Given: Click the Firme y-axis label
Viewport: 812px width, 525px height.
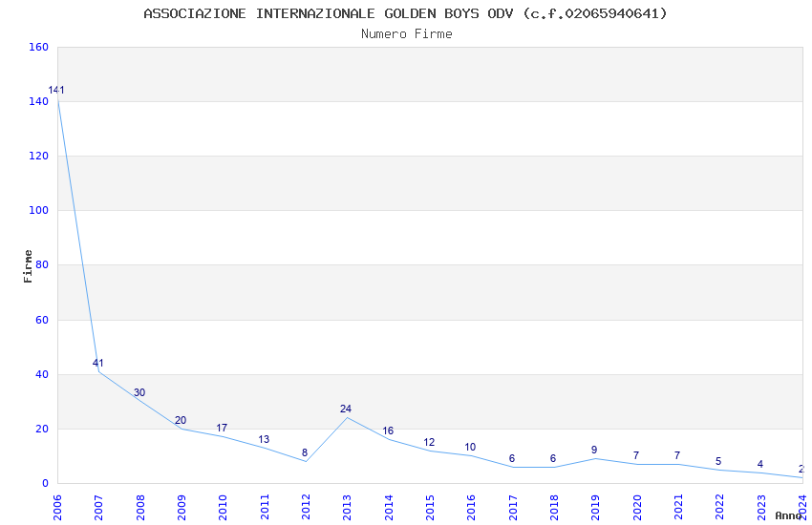Looking at the screenshot, I should (x=28, y=266).
